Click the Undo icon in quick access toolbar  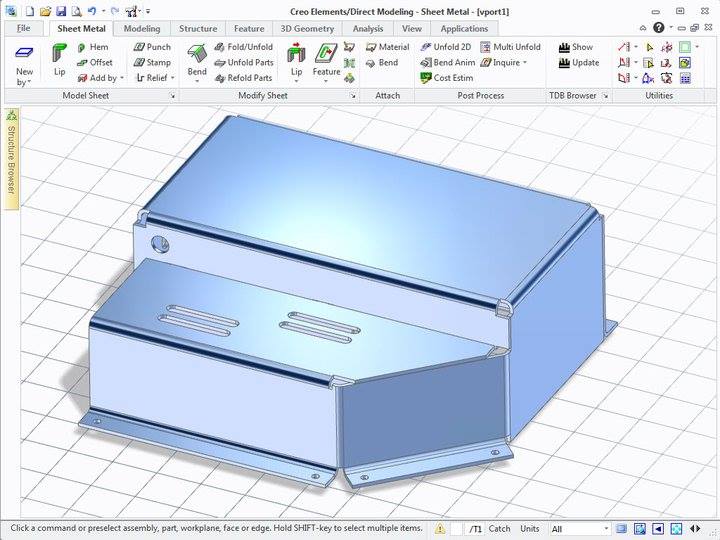pos(92,11)
